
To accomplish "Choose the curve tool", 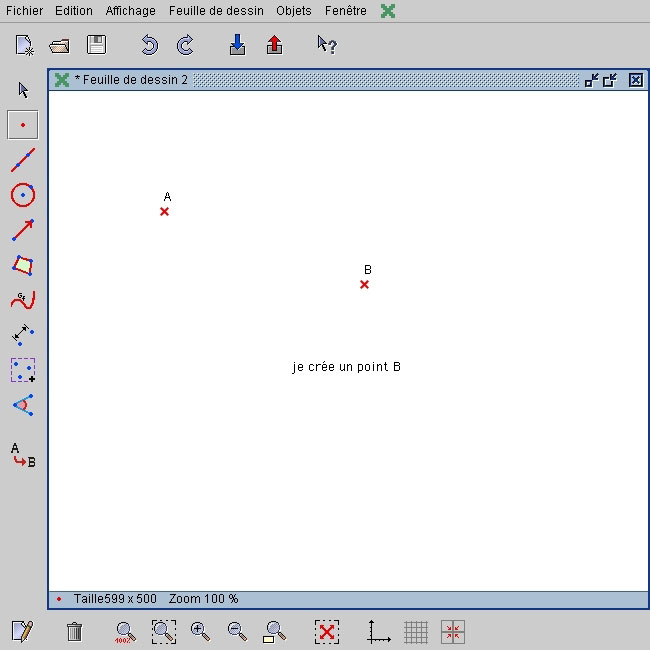I will [22, 300].
